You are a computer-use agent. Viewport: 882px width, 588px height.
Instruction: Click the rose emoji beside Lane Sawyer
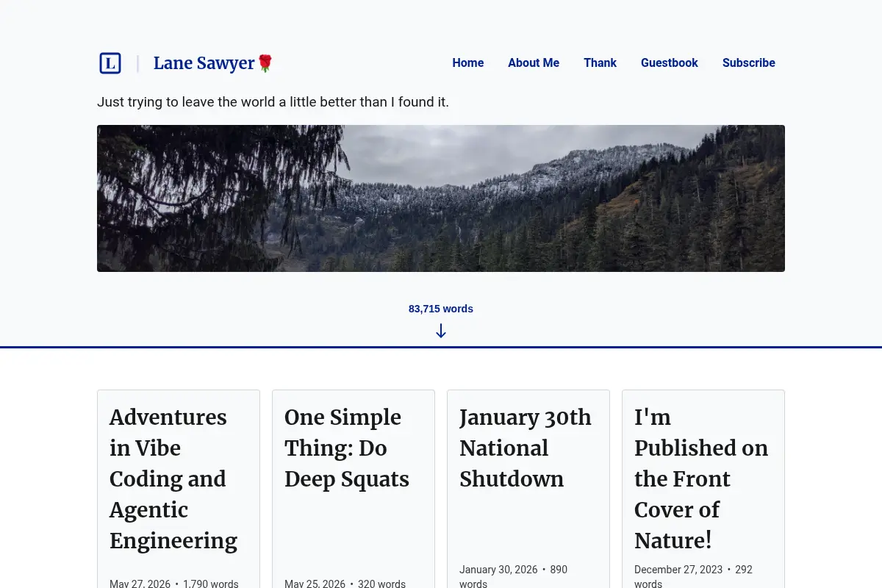[265, 63]
